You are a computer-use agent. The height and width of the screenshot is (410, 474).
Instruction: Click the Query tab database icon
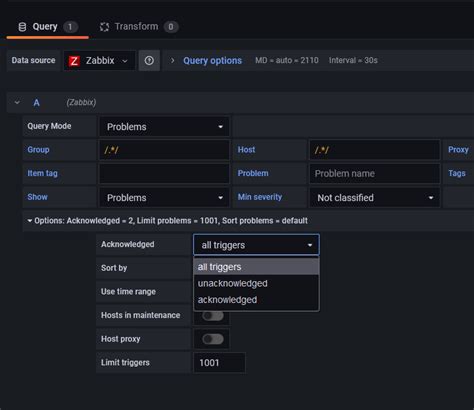pyautogui.click(x=22, y=27)
